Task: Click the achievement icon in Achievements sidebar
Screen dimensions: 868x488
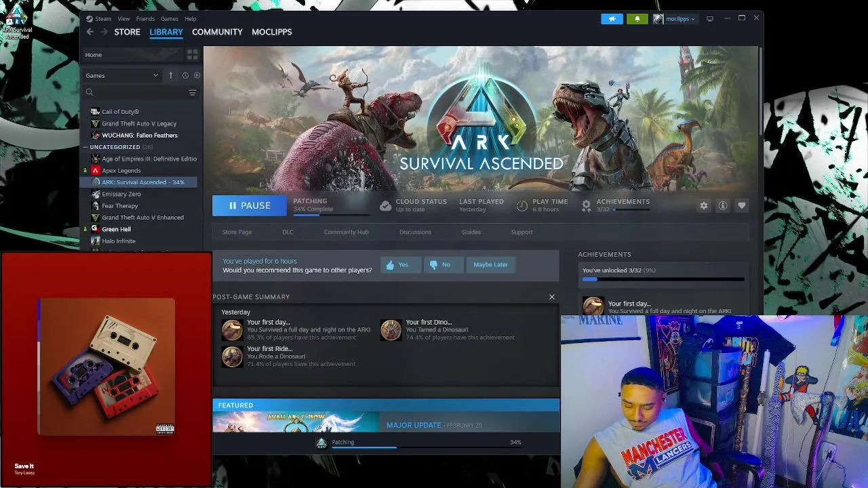Action: (x=593, y=306)
